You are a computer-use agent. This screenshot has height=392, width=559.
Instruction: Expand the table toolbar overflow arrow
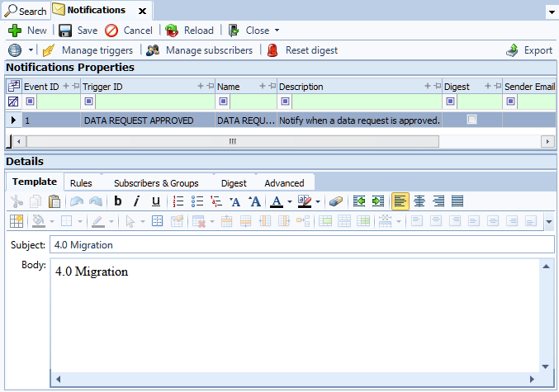(549, 222)
